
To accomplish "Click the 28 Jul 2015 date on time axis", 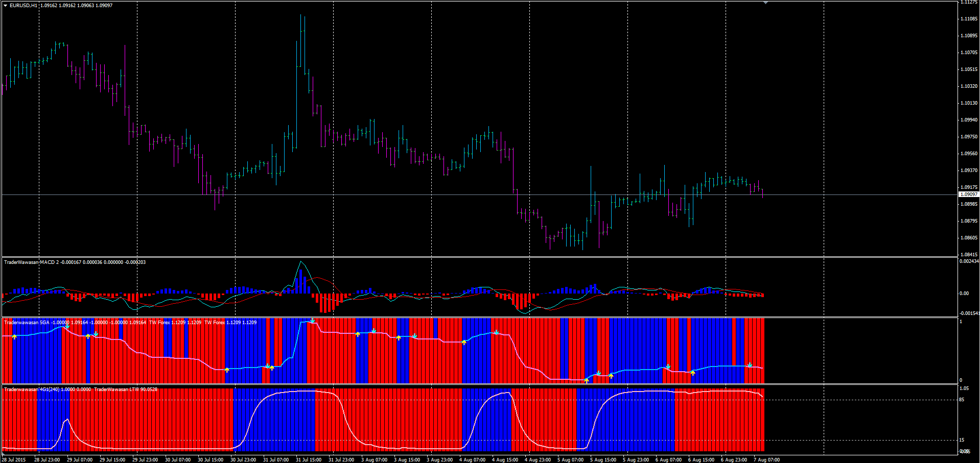I will [13, 459].
